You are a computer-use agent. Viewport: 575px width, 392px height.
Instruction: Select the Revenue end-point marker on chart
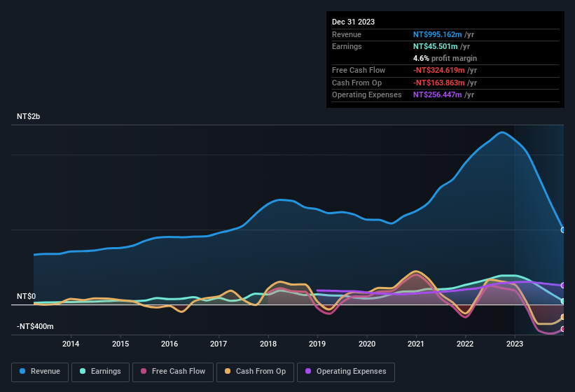coord(563,230)
